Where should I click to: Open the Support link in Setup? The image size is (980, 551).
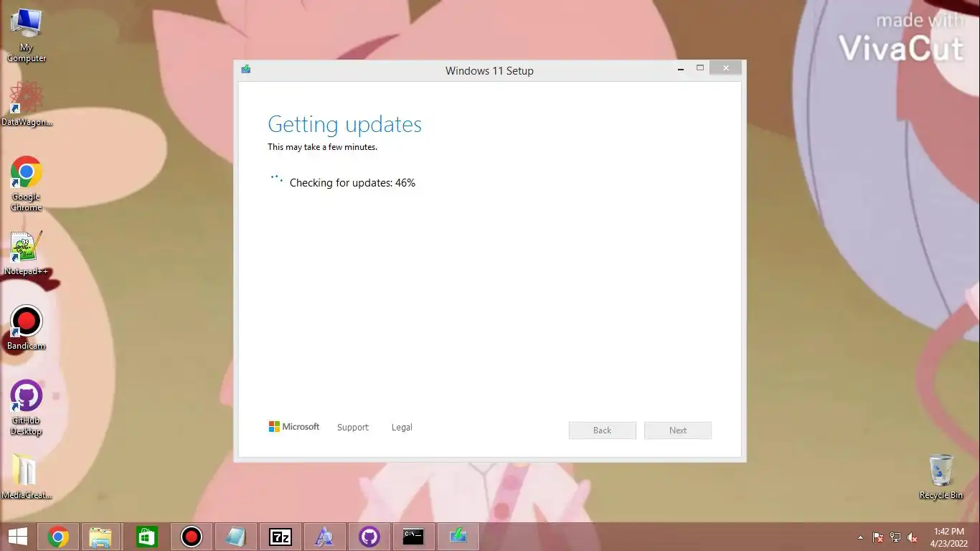(x=353, y=428)
